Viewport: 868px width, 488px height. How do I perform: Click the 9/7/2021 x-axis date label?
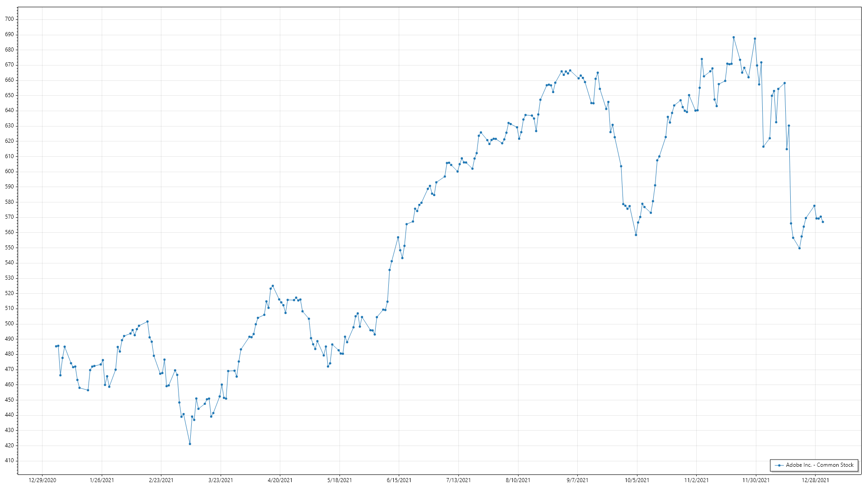tap(577, 480)
